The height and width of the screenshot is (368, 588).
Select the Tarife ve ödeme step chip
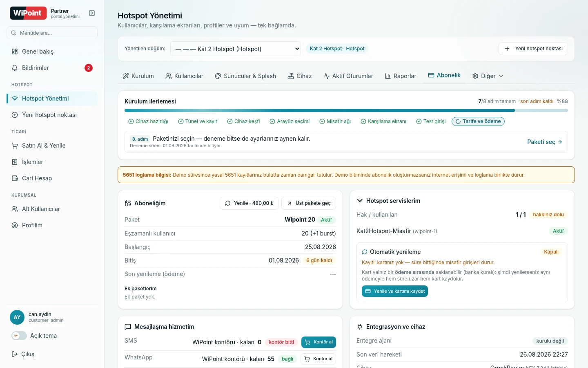tap(478, 121)
